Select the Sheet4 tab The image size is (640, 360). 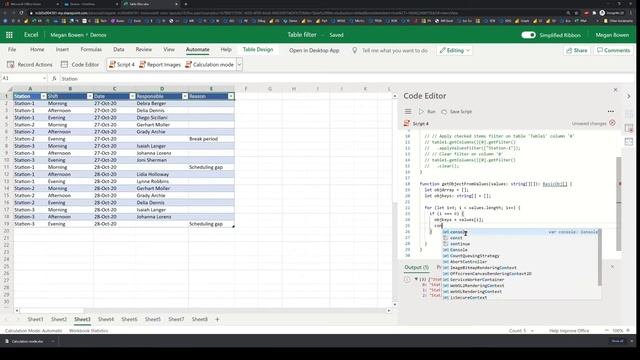click(x=106, y=319)
